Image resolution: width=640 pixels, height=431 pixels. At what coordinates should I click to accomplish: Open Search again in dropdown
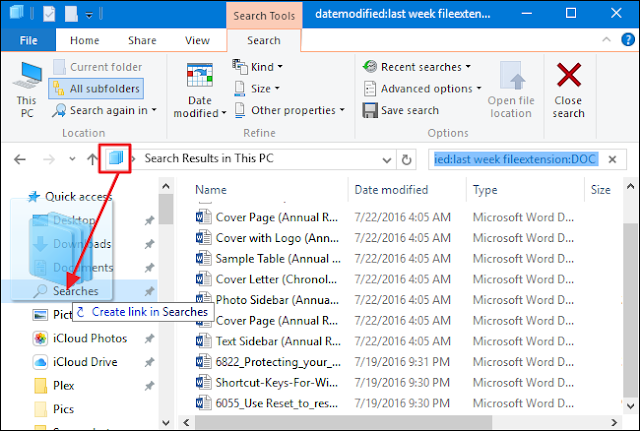[104, 110]
